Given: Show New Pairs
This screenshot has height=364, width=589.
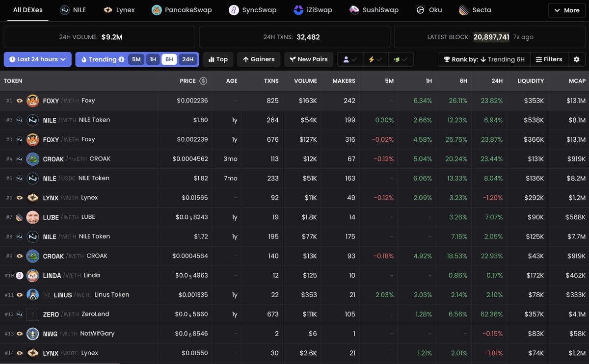Looking at the screenshot, I should click(x=309, y=59).
